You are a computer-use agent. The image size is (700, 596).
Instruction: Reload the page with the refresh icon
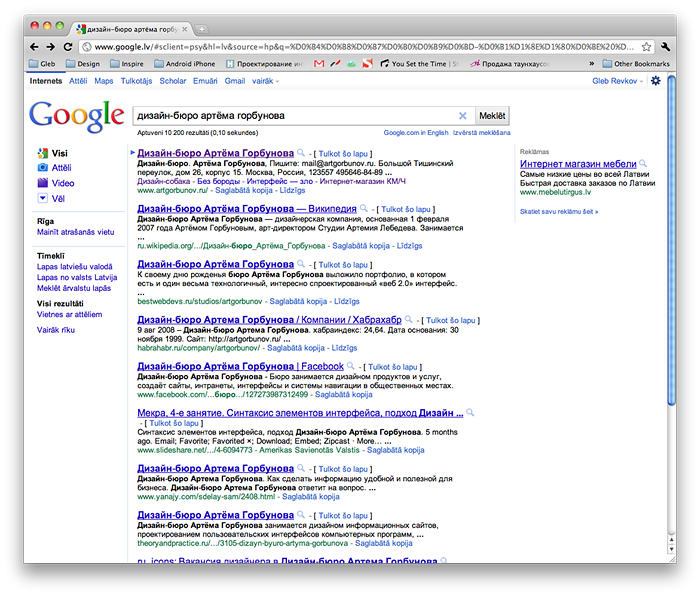click(68, 46)
